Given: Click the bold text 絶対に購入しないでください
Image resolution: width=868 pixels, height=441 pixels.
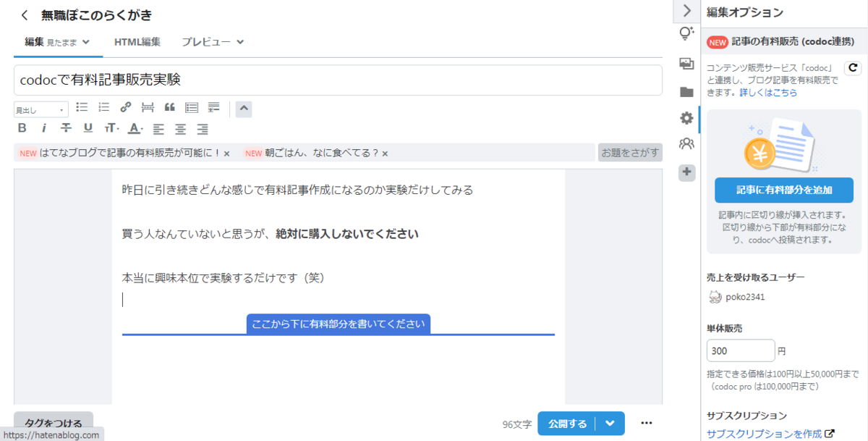Looking at the screenshot, I should (347, 234).
